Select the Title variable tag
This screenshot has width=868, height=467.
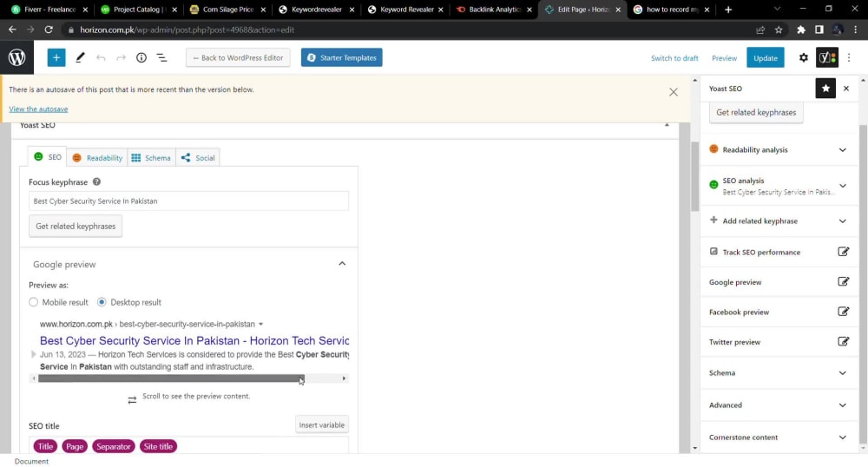pyautogui.click(x=45, y=446)
